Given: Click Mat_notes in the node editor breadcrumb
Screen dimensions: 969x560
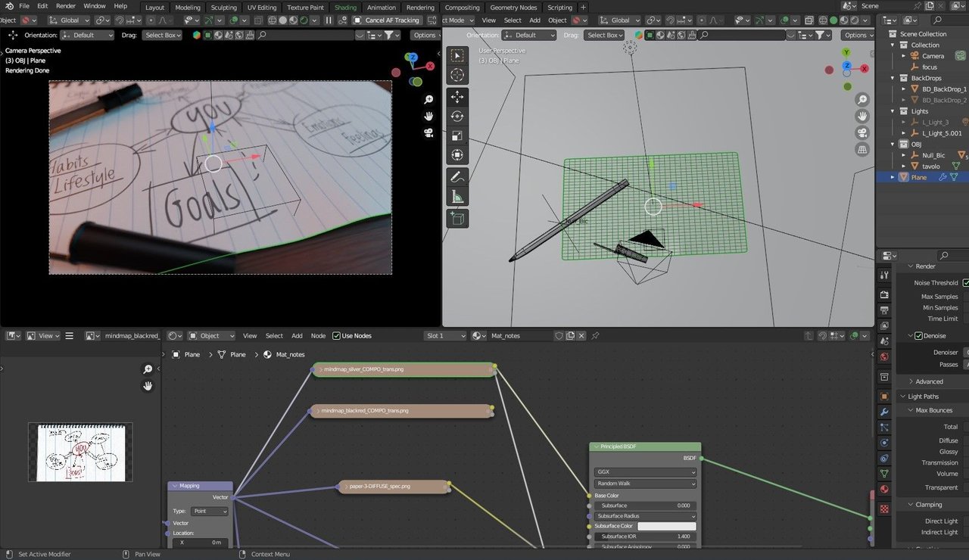Looking at the screenshot, I should (x=290, y=354).
